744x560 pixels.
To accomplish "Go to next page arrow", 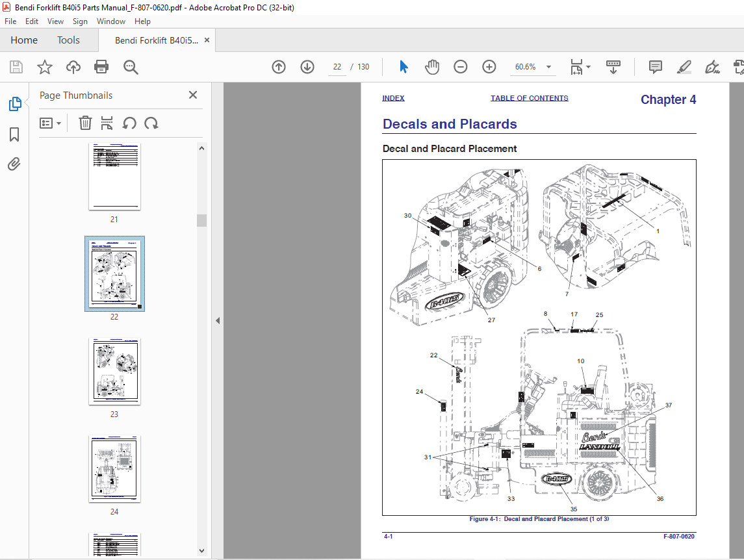I will (x=307, y=67).
